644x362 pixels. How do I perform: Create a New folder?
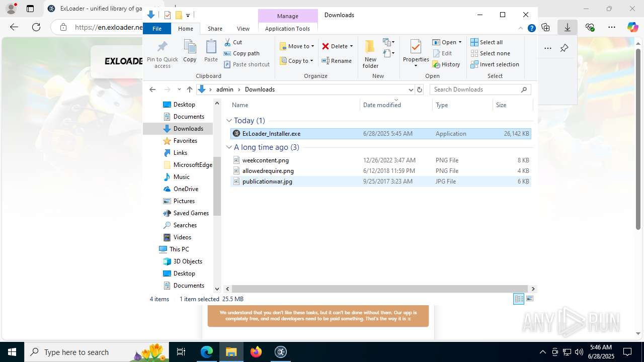coord(370,54)
